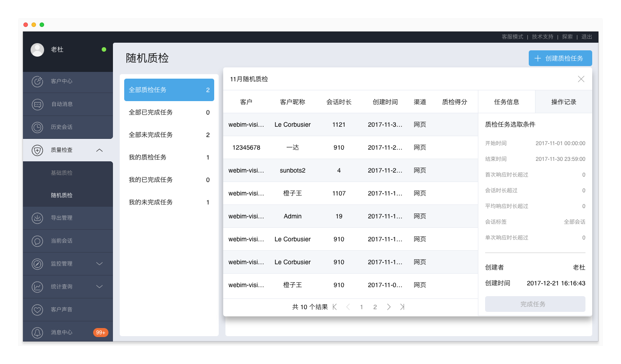Select the 任务信息 tab
621x364 pixels.
point(506,102)
